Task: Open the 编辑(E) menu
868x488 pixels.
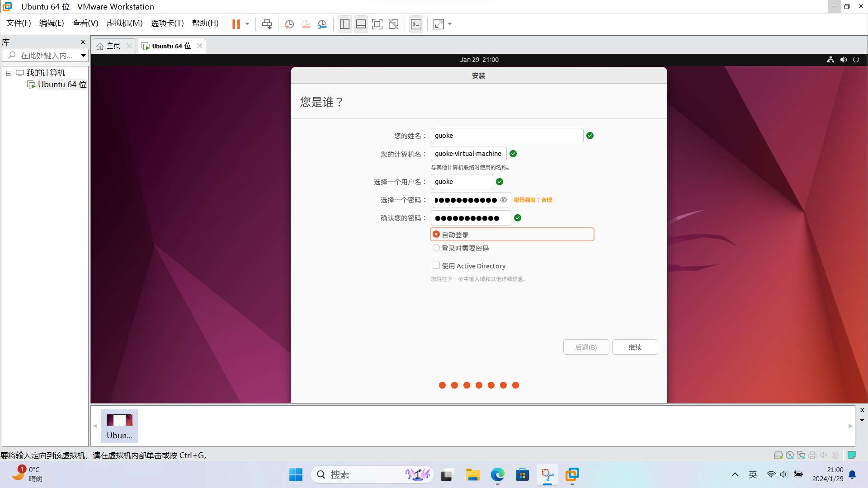Action: [52, 23]
